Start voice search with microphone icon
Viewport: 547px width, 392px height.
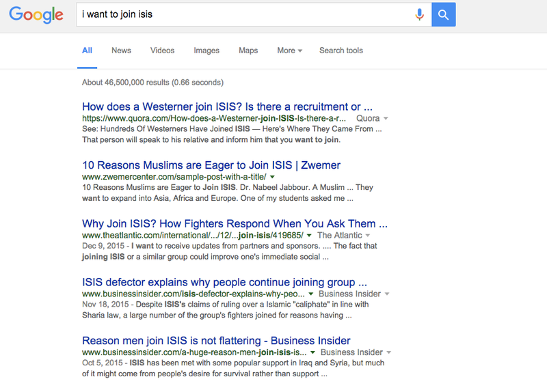(420, 14)
